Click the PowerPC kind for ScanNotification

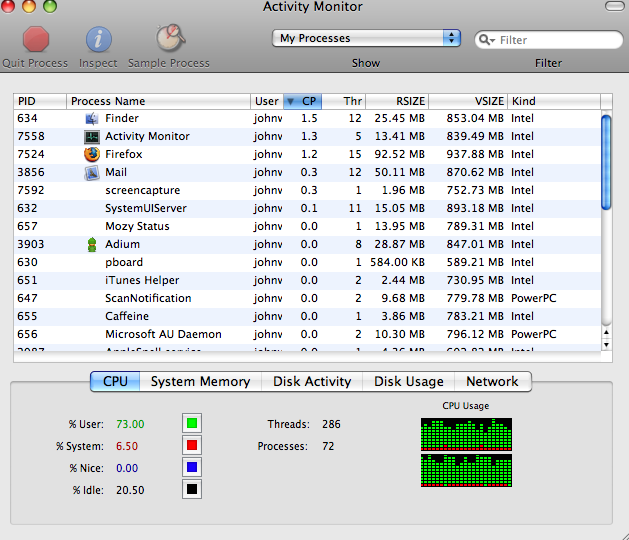pos(534,298)
